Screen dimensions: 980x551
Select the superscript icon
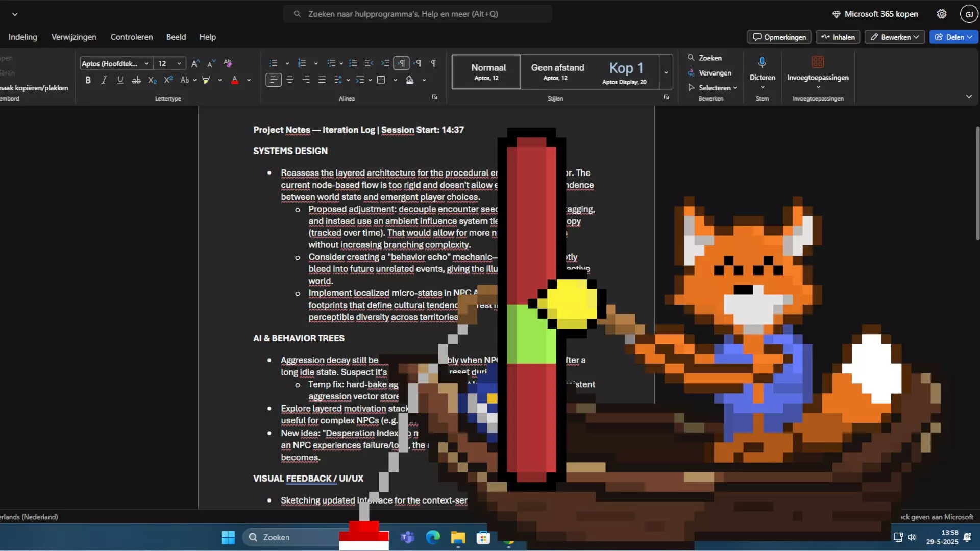tap(168, 80)
